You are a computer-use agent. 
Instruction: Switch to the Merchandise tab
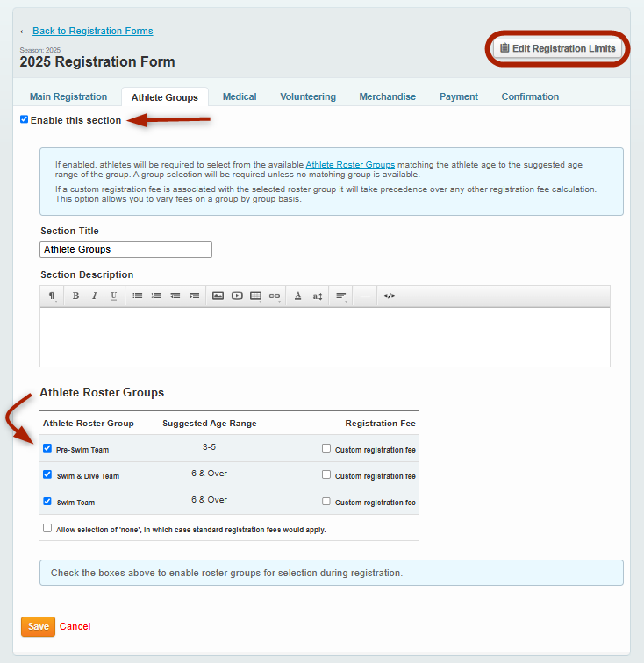coord(387,96)
